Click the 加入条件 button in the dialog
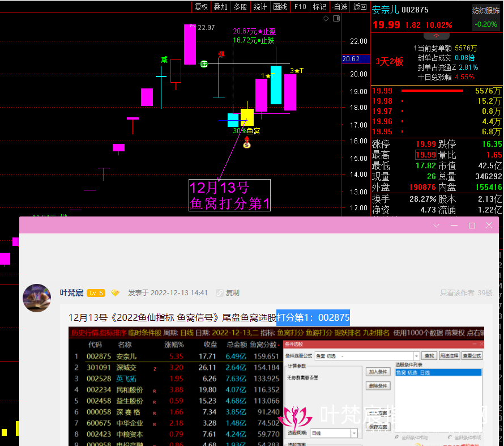 (x=378, y=372)
